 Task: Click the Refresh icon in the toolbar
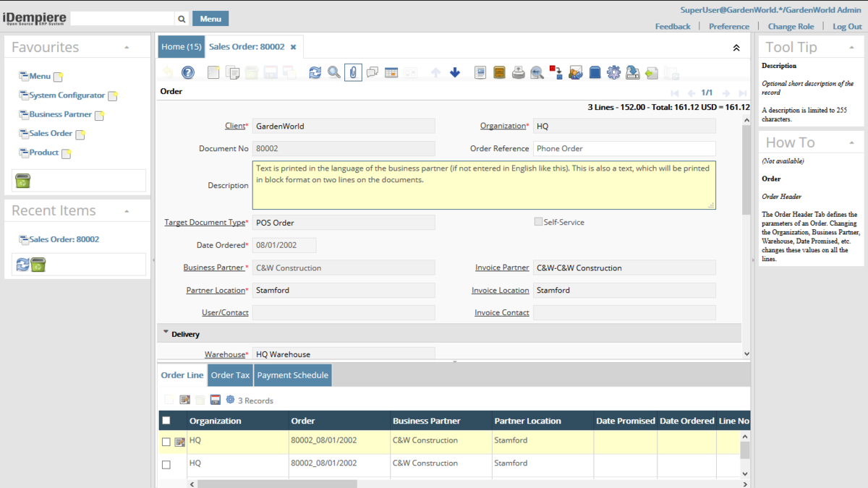[315, 72]
